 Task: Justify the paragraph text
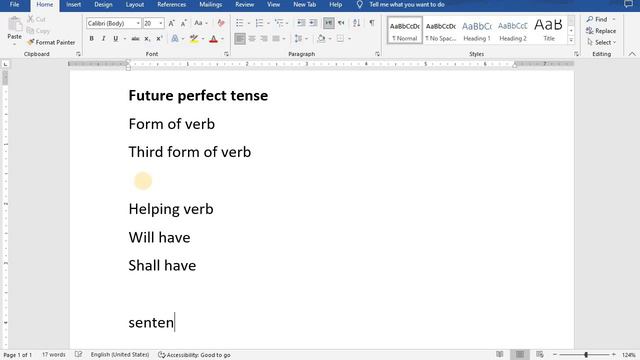pyautogui.click(x=276, y=39)
